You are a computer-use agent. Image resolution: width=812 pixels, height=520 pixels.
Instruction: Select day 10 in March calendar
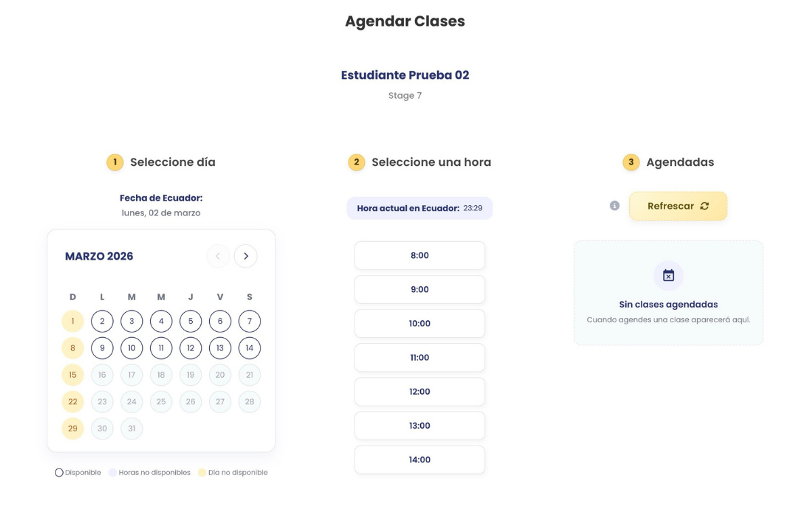tap(131, 348)
